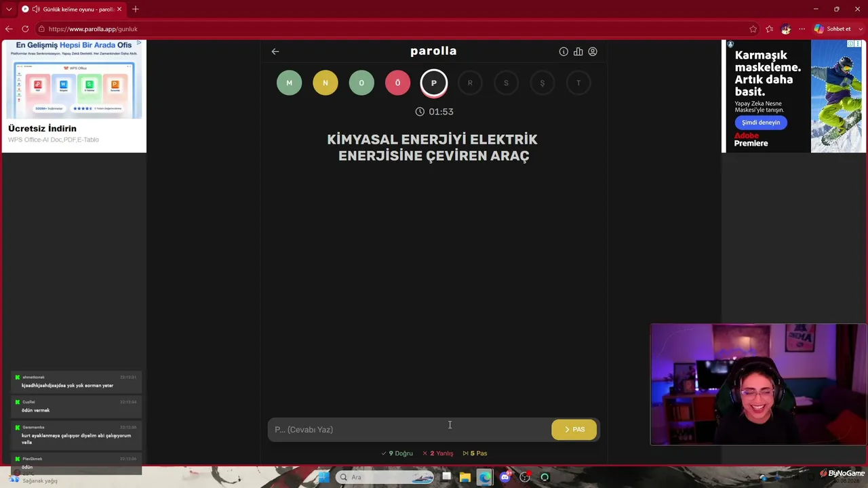The image size is (868, 488).
Task: Click Şimdi deneyin button in Adobe ad
Action: point(761,123)
